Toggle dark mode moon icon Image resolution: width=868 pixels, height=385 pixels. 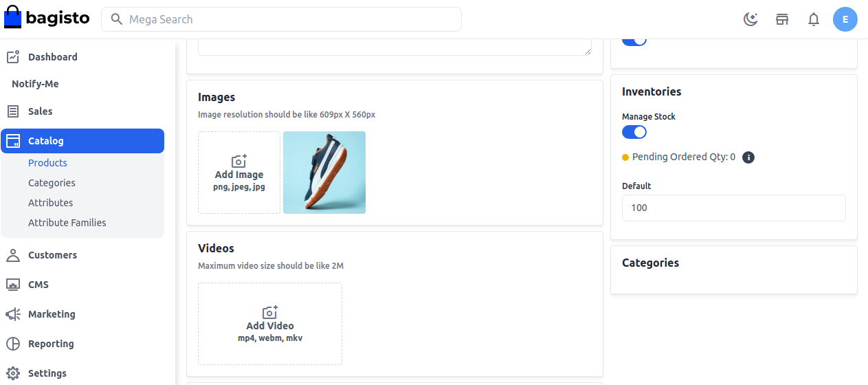coord(750,19)
